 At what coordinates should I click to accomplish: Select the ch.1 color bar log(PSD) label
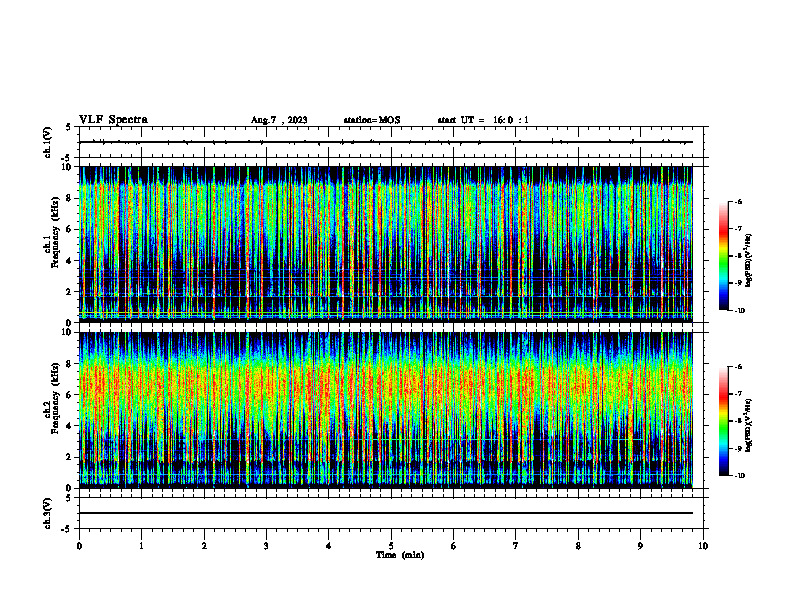[x=749, y=261]
